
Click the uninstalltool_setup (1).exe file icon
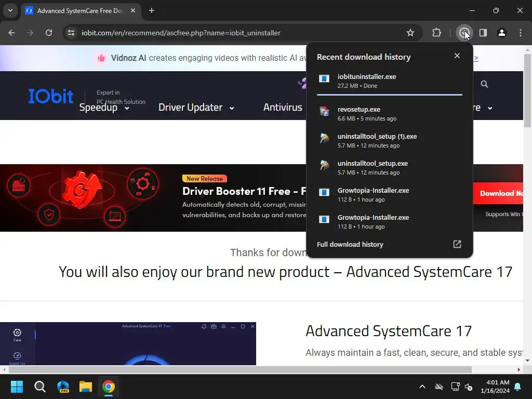pos(324,138)
